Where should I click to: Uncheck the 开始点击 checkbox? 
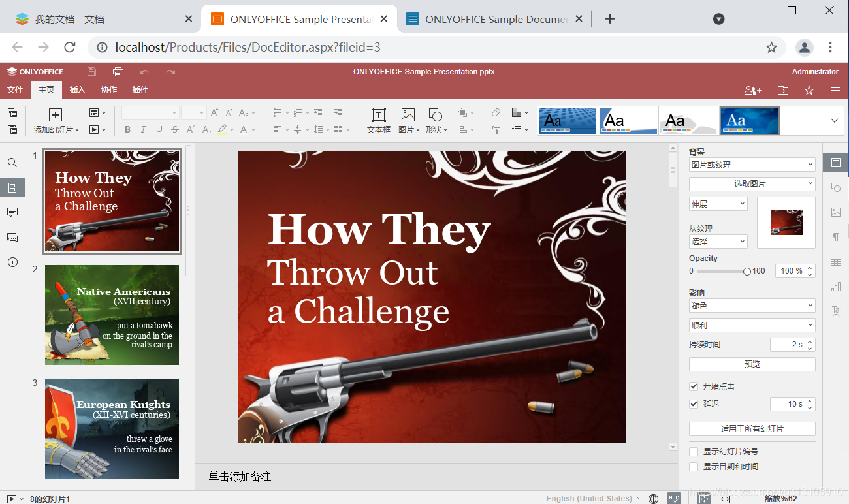pos(694,386)
